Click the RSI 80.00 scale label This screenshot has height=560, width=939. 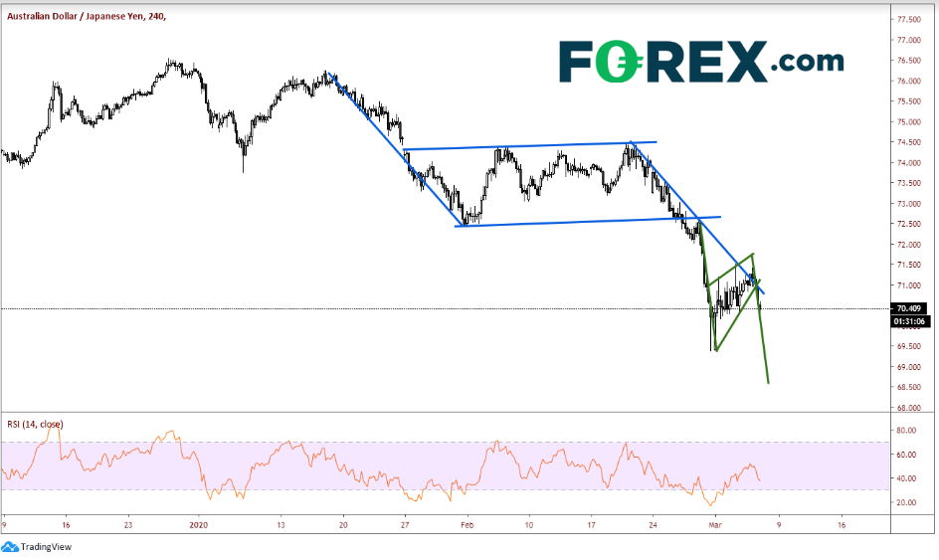(906, 430)
